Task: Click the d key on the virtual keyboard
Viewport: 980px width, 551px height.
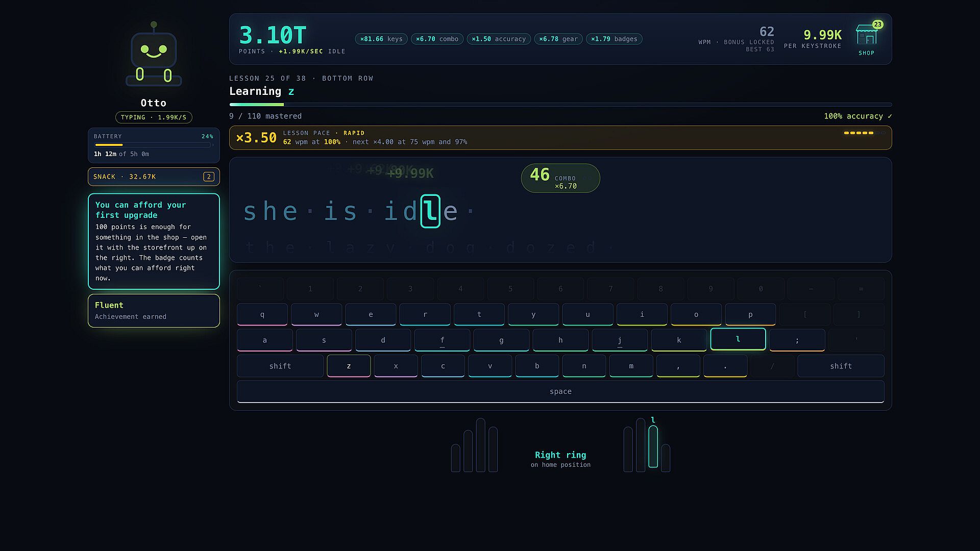Action: [x=383, y=340]
